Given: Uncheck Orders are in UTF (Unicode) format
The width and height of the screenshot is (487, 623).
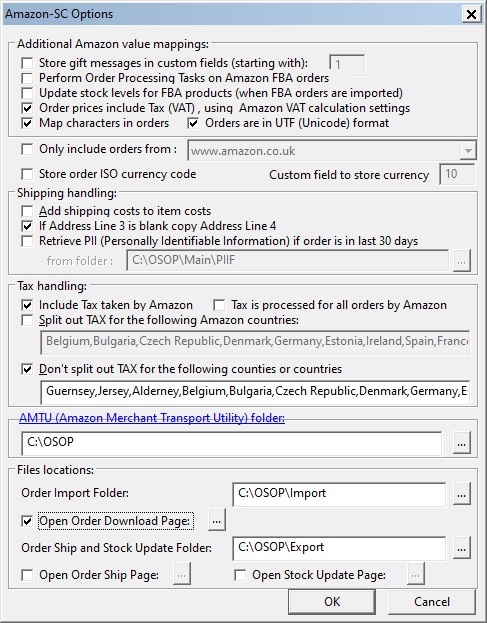Looking at the screenshot, I should pos(193,123).
